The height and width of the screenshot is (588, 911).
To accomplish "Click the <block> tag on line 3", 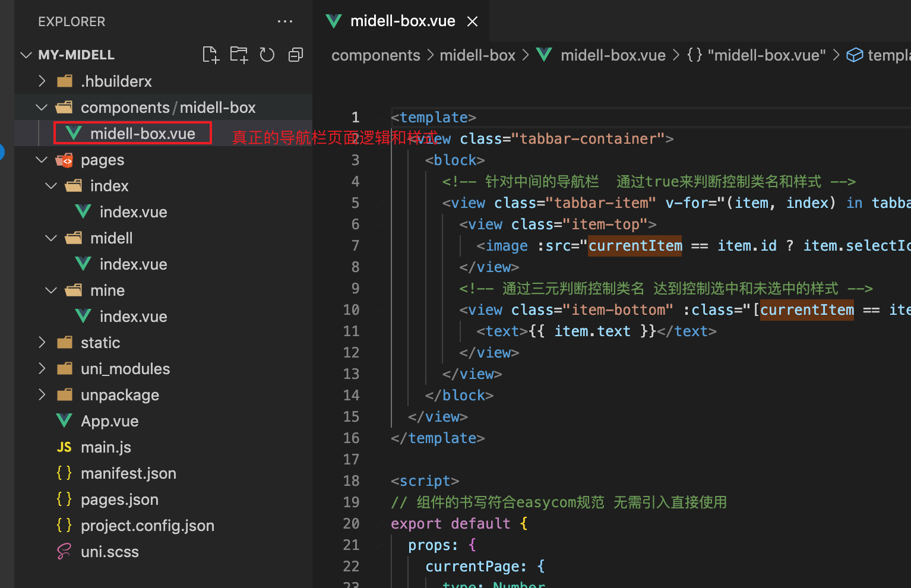I will (455, 160).
